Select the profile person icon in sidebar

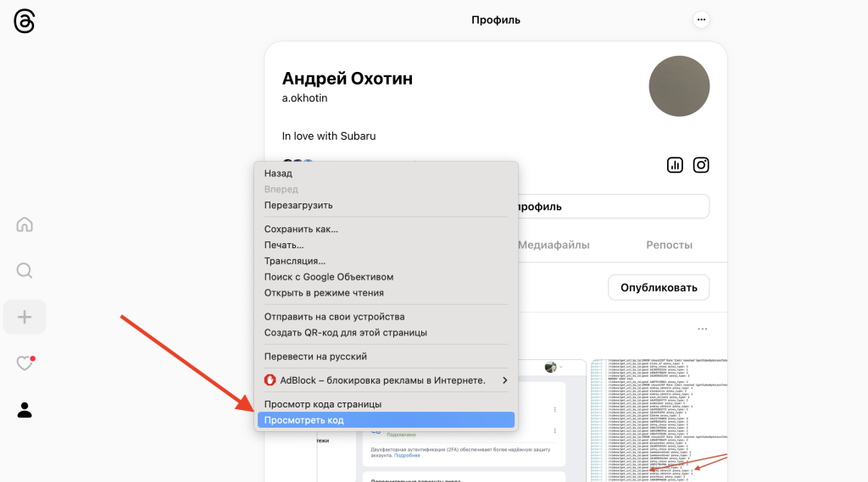pyautogui.click(x=25, y=410)
